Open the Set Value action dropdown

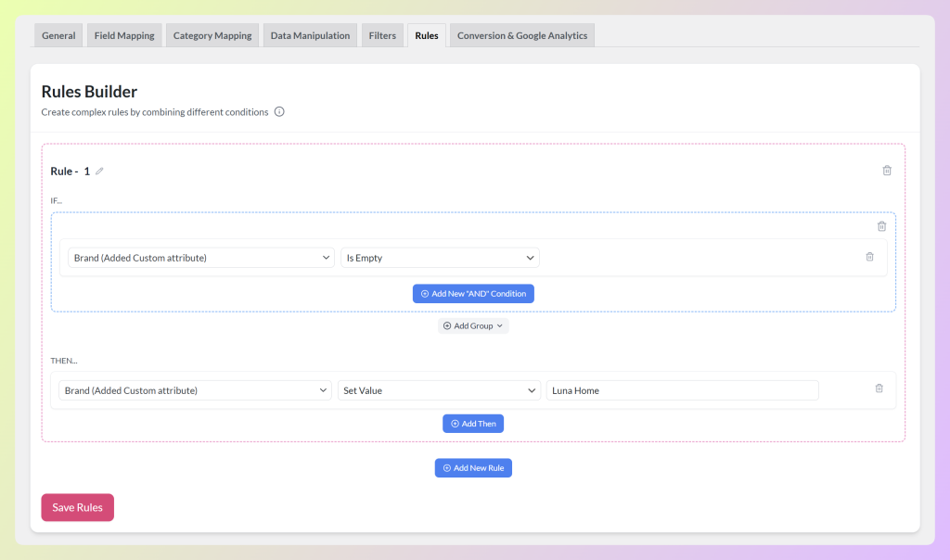click(x=439, y=390)
